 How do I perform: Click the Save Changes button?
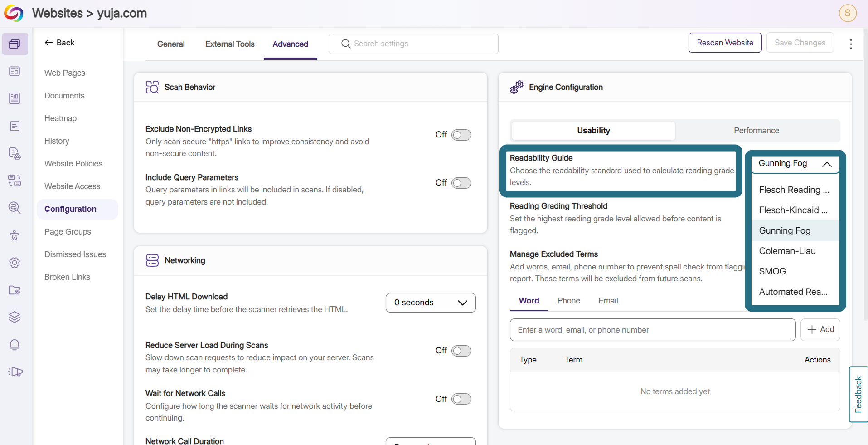(800, 43)
